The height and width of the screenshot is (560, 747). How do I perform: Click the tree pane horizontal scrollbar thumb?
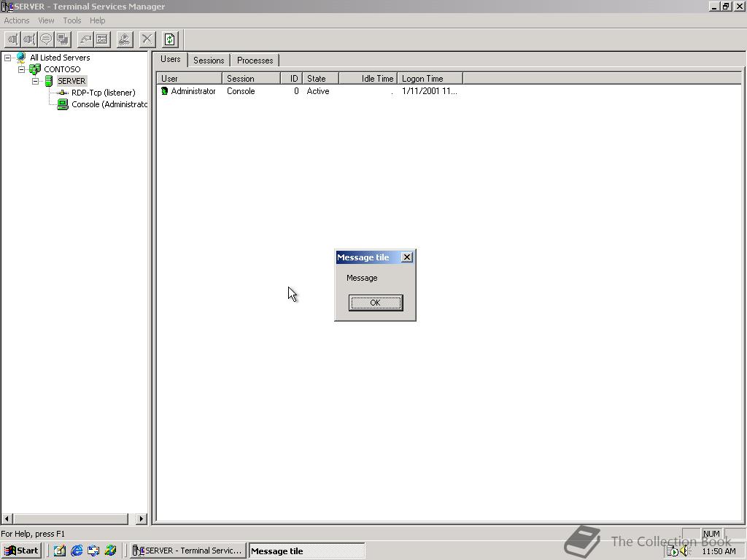[x=71, y=518]
